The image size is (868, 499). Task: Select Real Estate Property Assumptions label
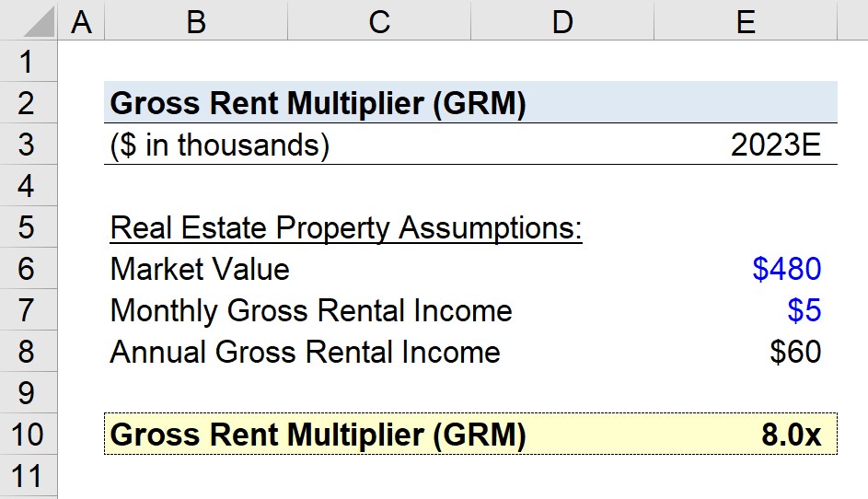[x=346, y=227]
